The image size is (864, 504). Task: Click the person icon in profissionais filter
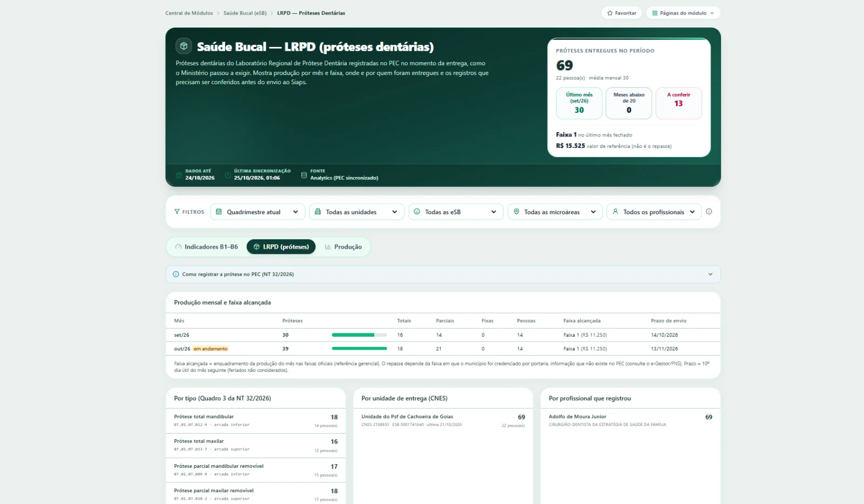point(615,212)
